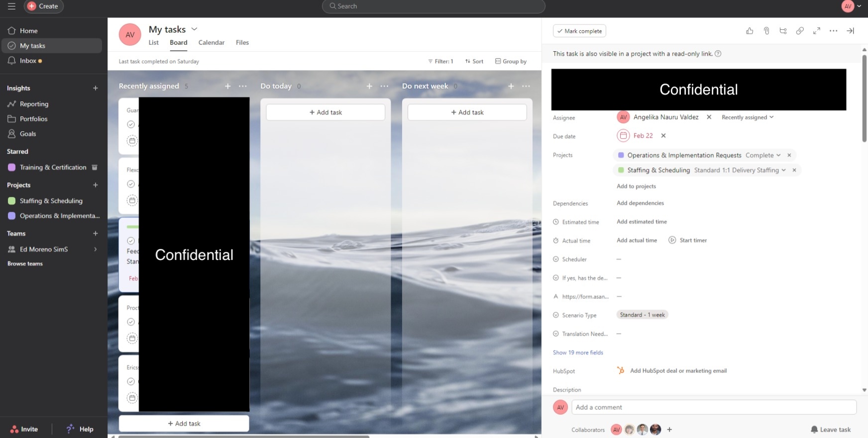Click the Create button
This screenshot has width=868, height=438.
pyautogui.click(x=44, y=6)
